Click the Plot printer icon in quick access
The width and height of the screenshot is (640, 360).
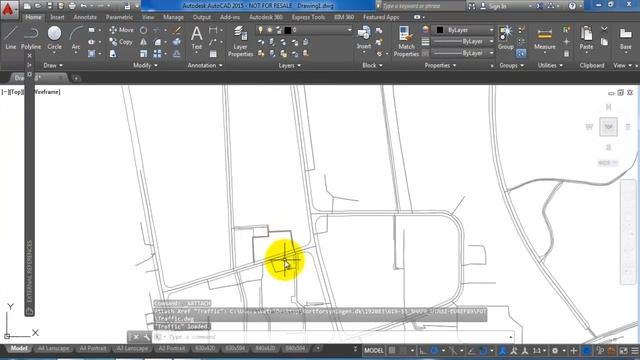[72, 6]
